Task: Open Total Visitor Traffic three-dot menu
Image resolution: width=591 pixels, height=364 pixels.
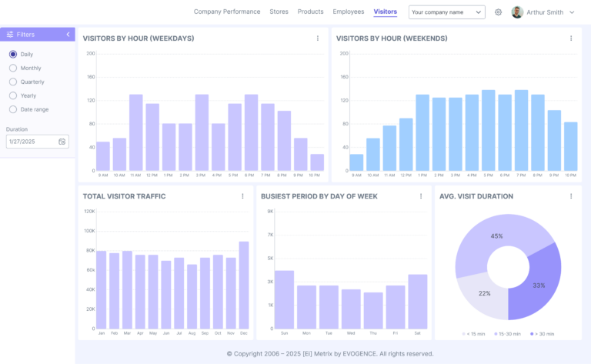Action: point(243,196)
